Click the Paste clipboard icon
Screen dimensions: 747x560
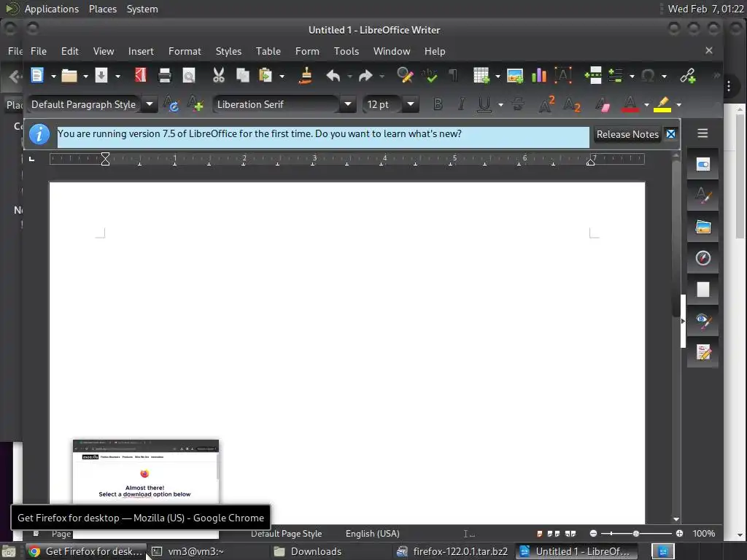tap(266, 75)
